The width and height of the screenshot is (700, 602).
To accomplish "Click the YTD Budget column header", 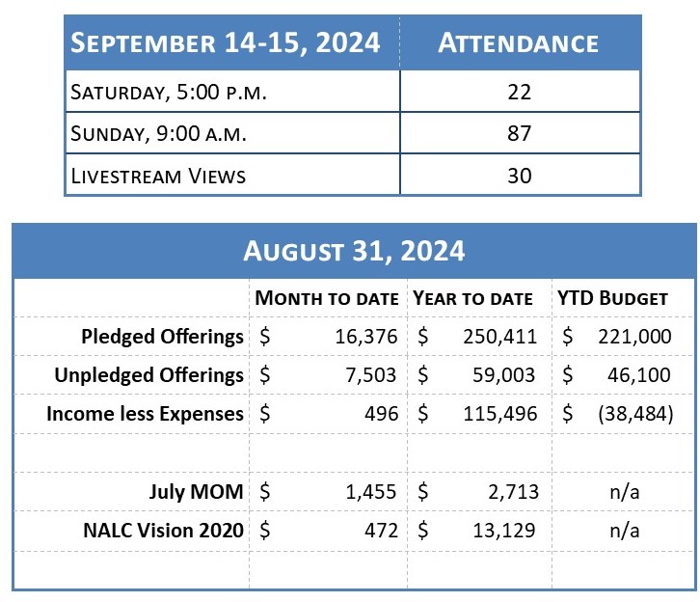I will (x=612, y=298).
